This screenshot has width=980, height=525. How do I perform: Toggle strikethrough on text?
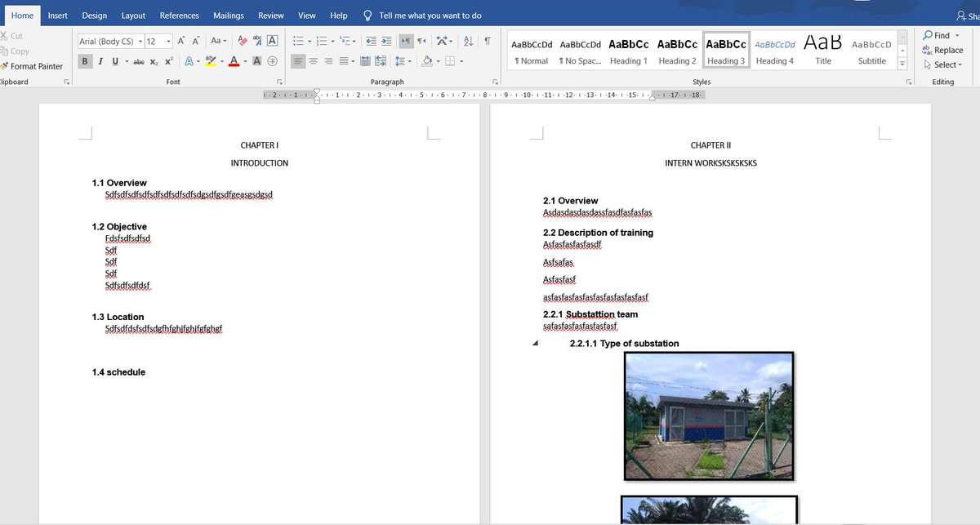pos(139,61)
